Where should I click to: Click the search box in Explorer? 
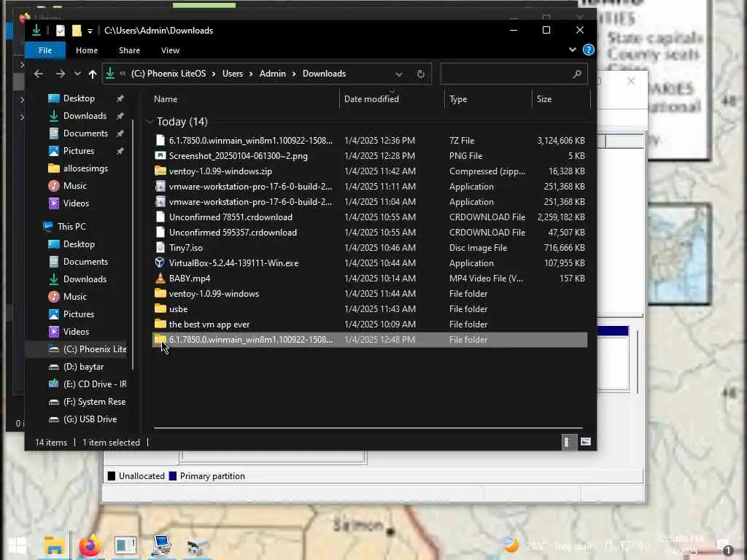[x=514, y=74]
